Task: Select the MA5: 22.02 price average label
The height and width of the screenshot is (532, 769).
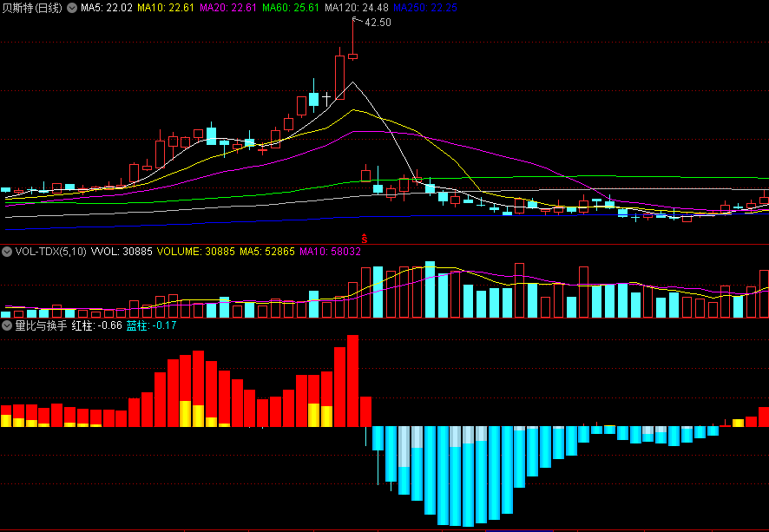Action: [x=107, y=8]
